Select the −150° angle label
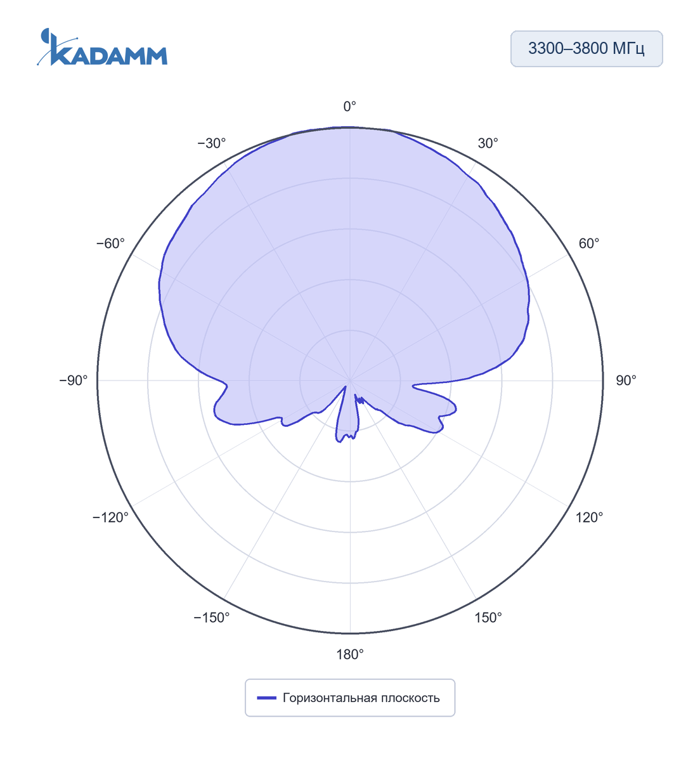 [212, 618]
